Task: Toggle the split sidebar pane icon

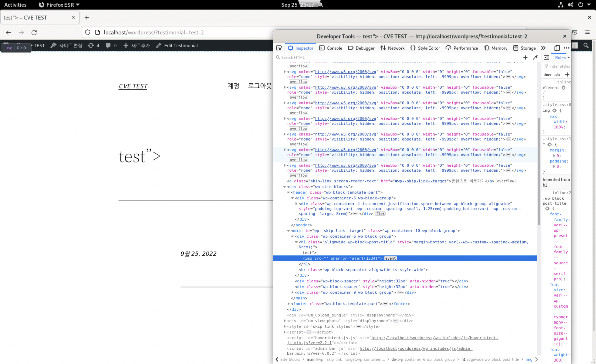Action: [546, 58]
